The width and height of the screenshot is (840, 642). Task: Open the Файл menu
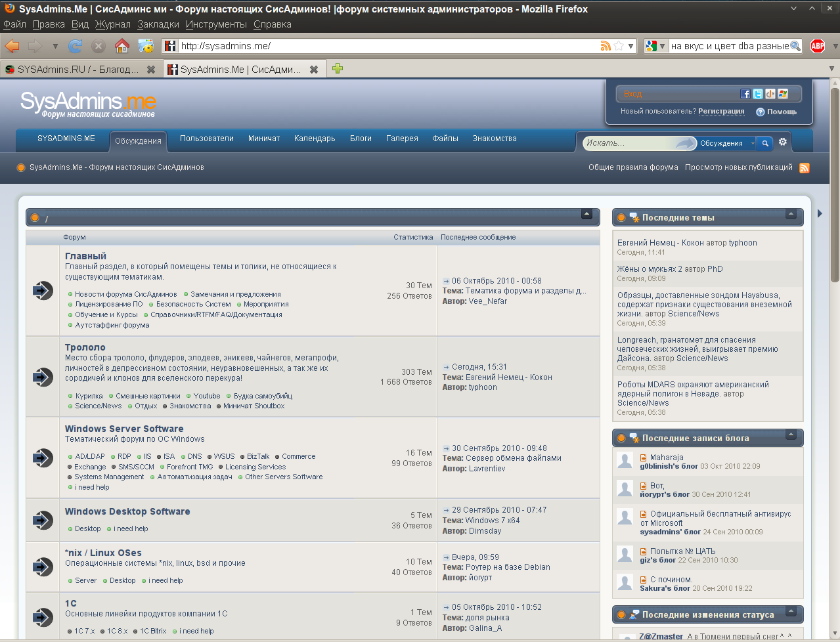(14, 24)
